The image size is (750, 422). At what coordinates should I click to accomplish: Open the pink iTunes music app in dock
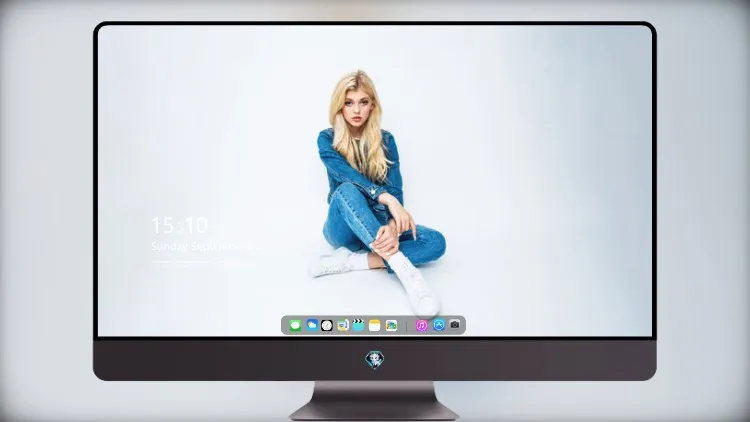tap(421, 326)
